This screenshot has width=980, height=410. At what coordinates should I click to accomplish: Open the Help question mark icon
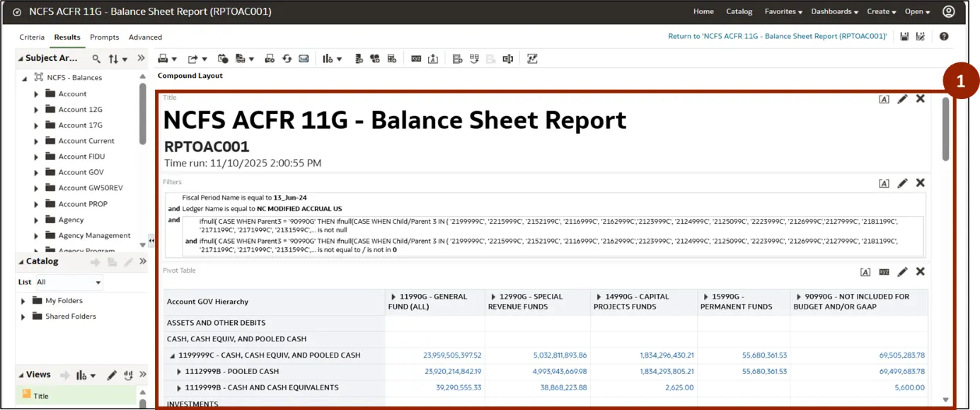click(944, 37)
